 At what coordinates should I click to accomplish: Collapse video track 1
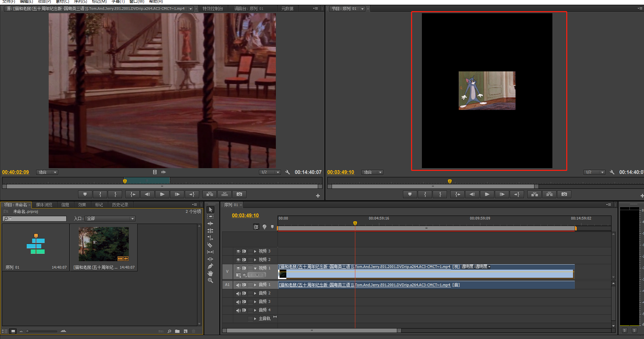(255, 268)
